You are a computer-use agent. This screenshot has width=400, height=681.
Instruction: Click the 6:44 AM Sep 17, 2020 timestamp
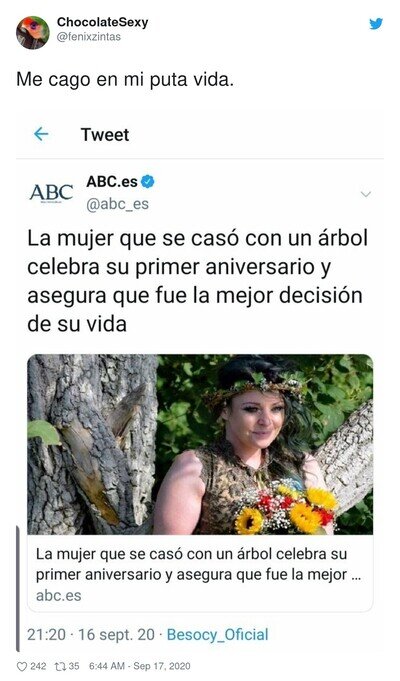139,666
